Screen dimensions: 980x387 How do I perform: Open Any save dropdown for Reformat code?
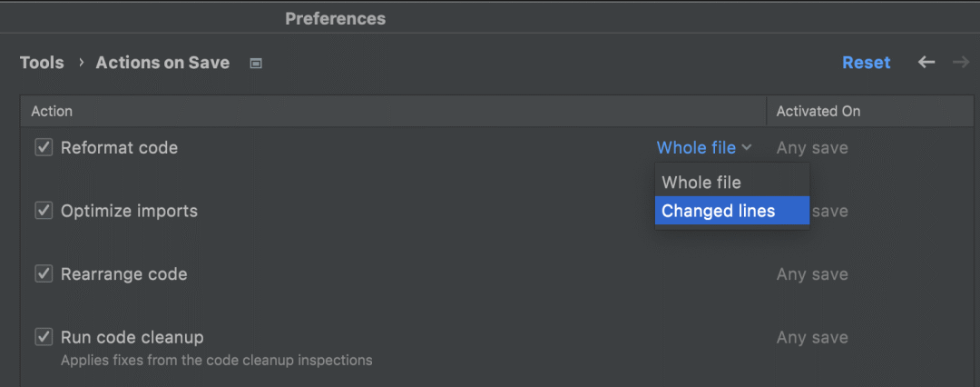tap(812, 147)
